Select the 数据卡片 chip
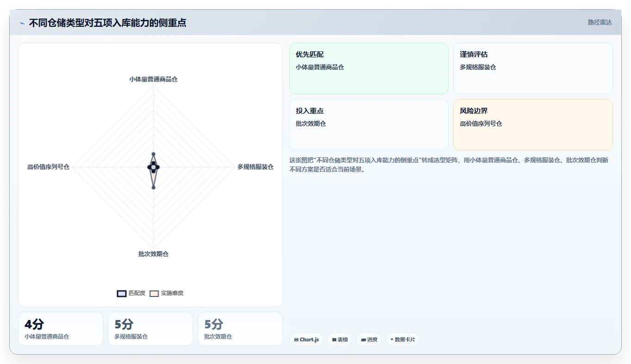The image size is (631, 364). tap(403, 339)
